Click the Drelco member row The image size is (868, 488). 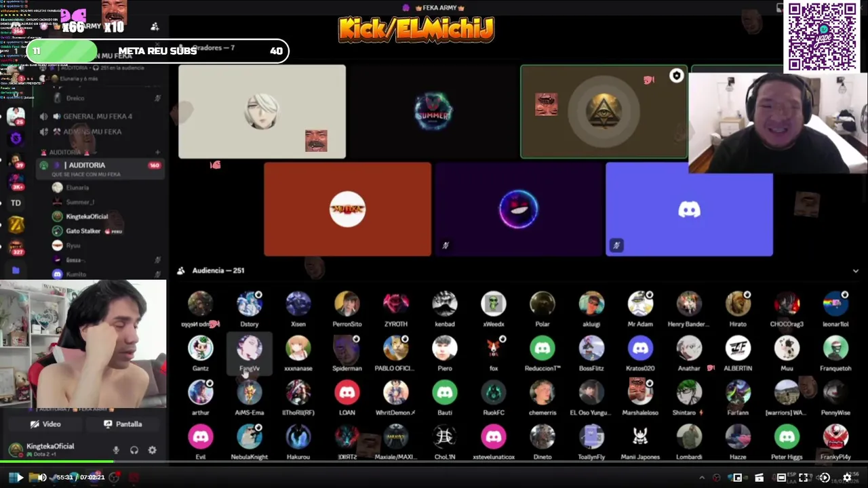(100, 98)
